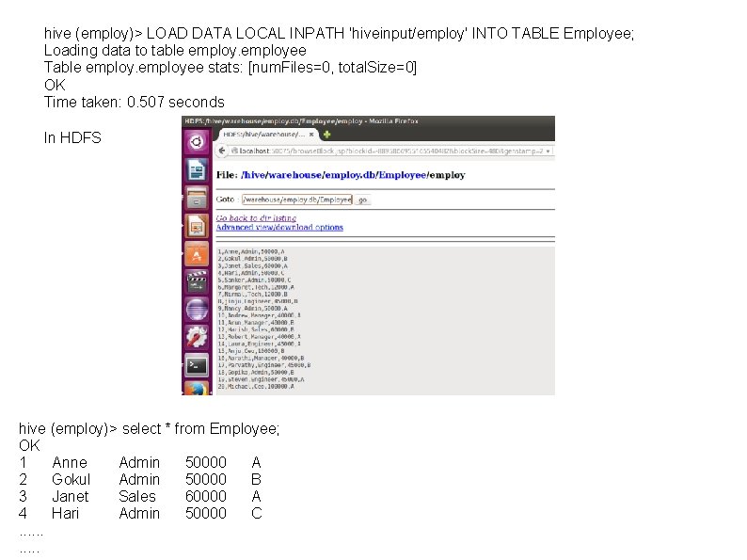Click the Firefox launcher icon in dock
This screenshot has width=747, height=560.
pos(197,389)
